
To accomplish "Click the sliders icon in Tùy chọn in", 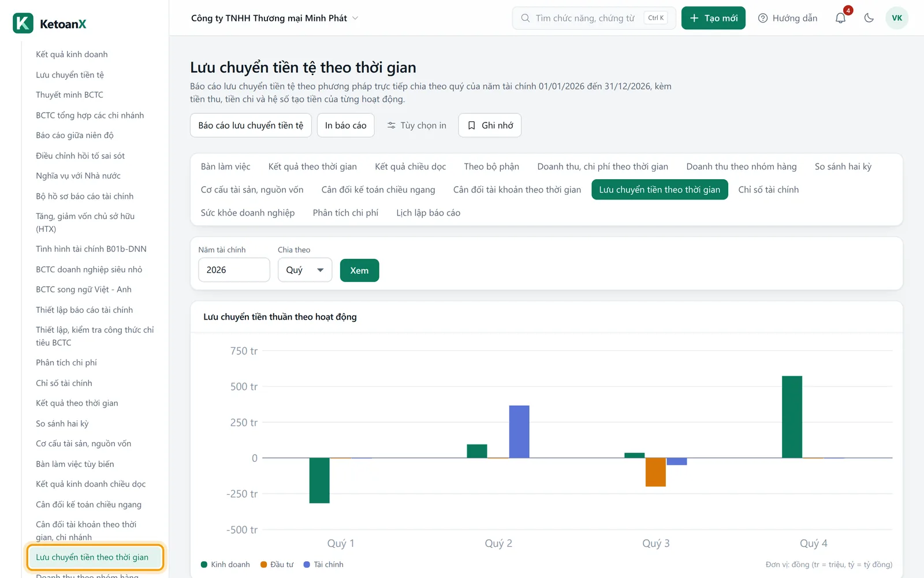I will (x=392, y=125).
